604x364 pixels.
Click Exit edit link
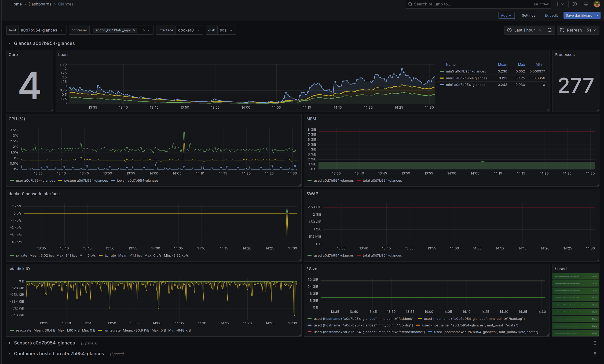click(551, 16)
